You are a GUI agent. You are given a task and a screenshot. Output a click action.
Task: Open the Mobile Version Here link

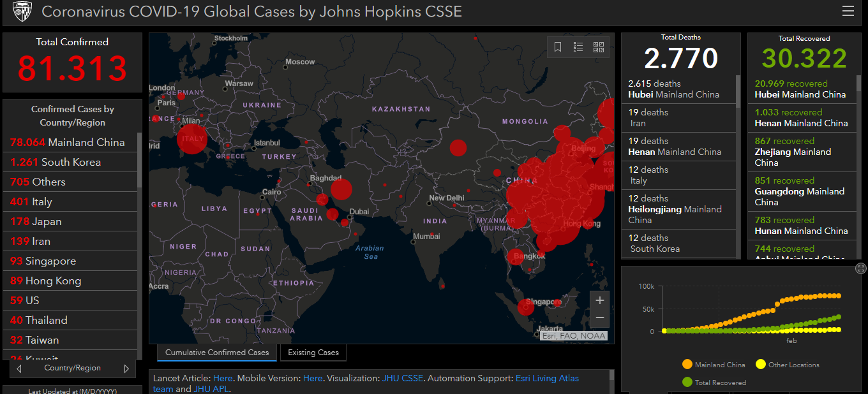point(313,378)
